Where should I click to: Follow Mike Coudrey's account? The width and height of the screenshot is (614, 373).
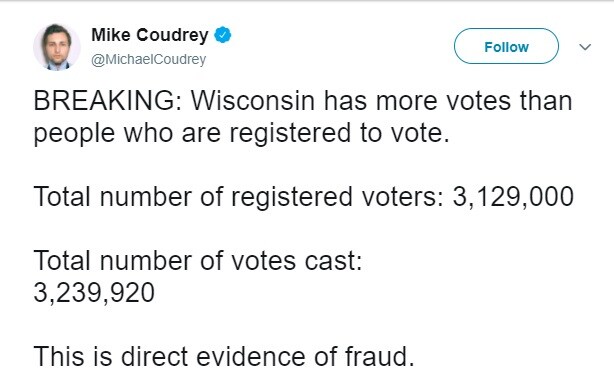(506, 46)
